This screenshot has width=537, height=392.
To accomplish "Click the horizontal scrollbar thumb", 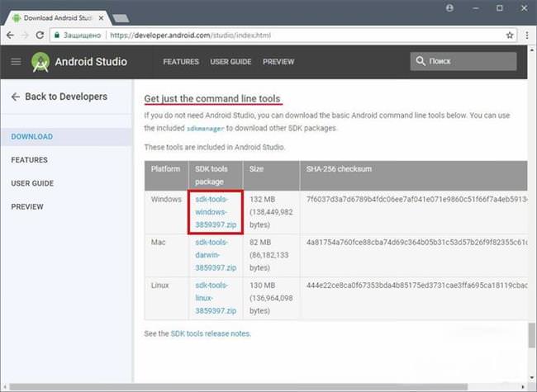I will [x=239, y=387].
